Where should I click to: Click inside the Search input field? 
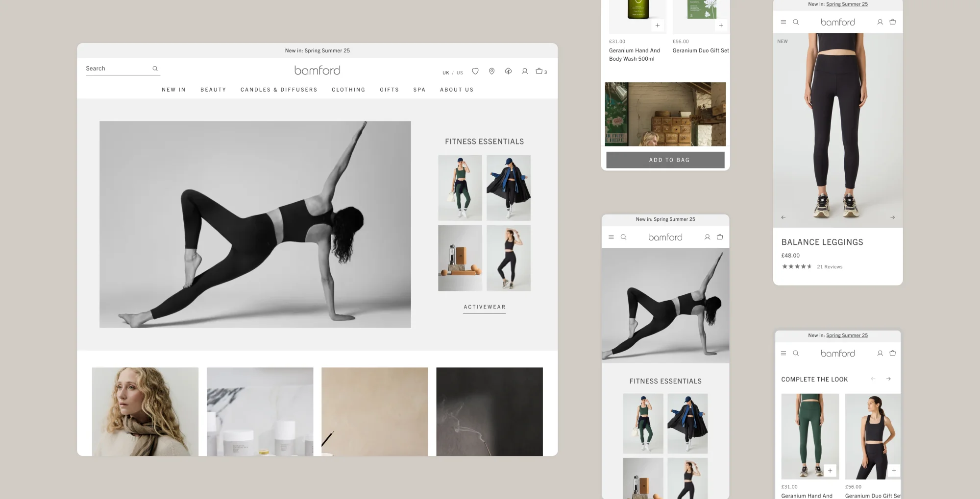[113, 68]
